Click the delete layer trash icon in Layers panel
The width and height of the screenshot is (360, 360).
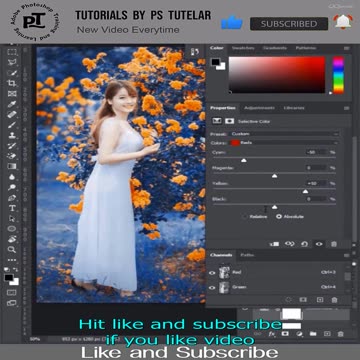point(340,333)
